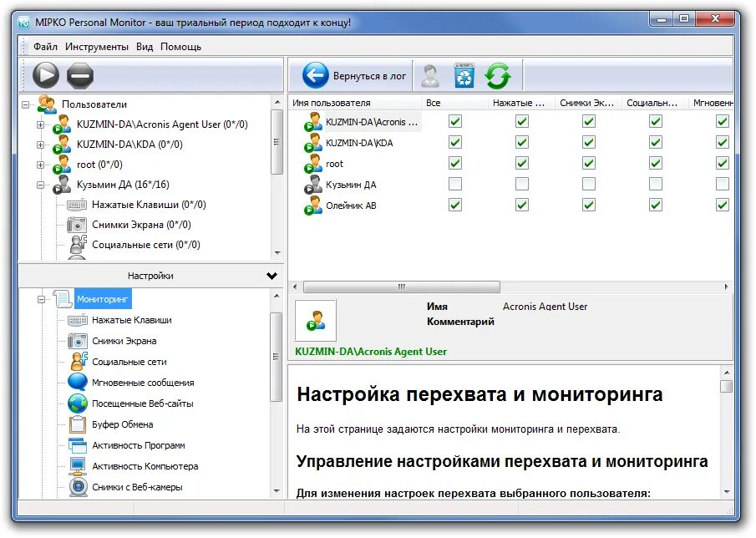Open the Файл menu
Screen dimensions: 756x538
click(x=45, y=47)
